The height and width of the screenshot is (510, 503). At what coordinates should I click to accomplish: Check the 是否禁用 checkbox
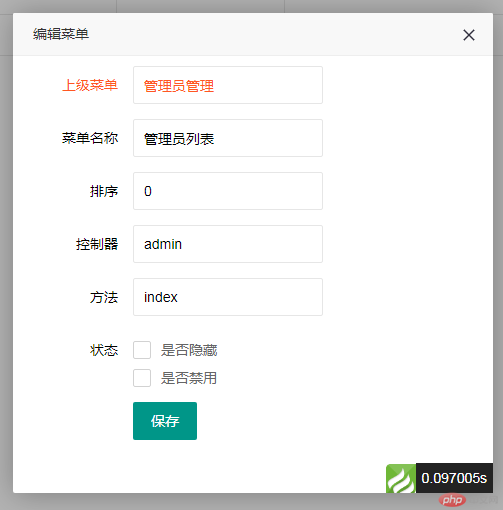[x=142, y=378]
